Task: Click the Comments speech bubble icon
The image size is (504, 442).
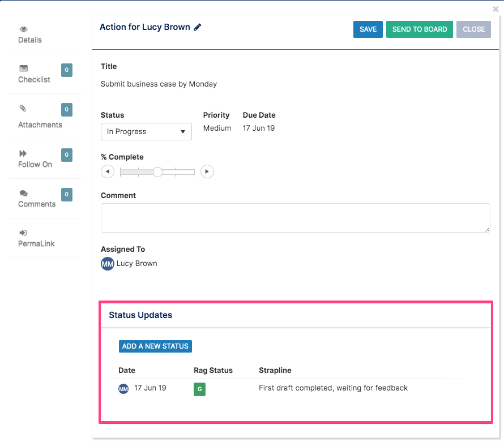Action: pyautogui.click(x=23, y=193)
